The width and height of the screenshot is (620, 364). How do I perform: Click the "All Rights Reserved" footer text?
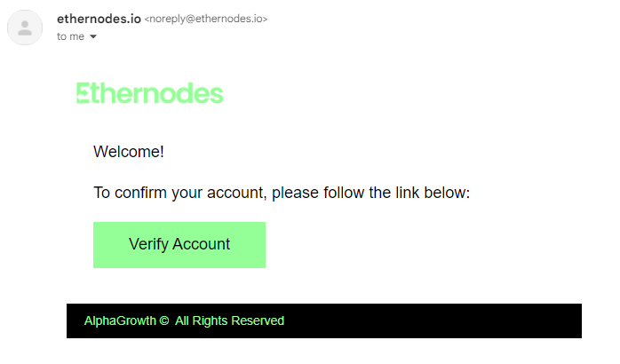click(x=229, y=320)
